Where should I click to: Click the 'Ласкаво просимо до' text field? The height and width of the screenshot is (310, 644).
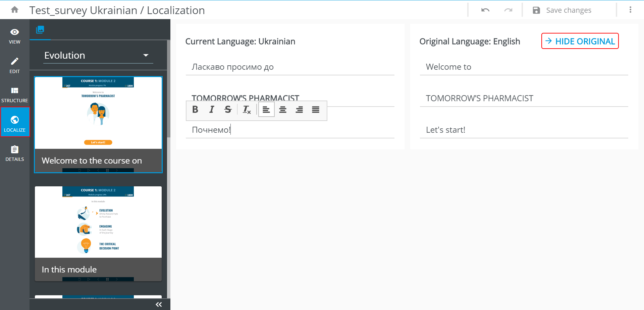290,67
